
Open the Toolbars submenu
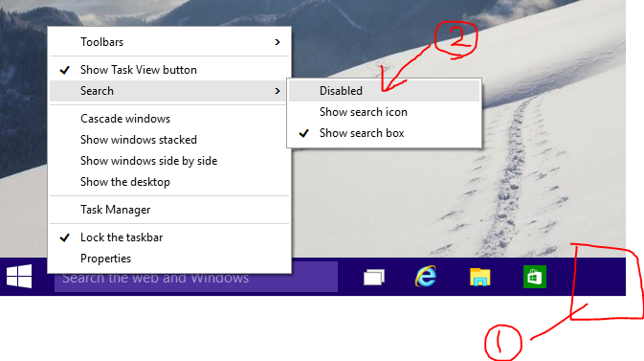click(169, 42)
